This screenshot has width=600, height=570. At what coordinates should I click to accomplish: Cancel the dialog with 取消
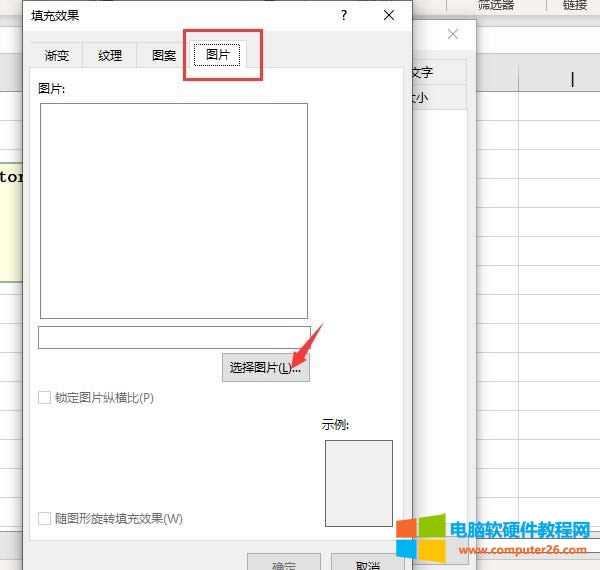click(x=367, y=563)
